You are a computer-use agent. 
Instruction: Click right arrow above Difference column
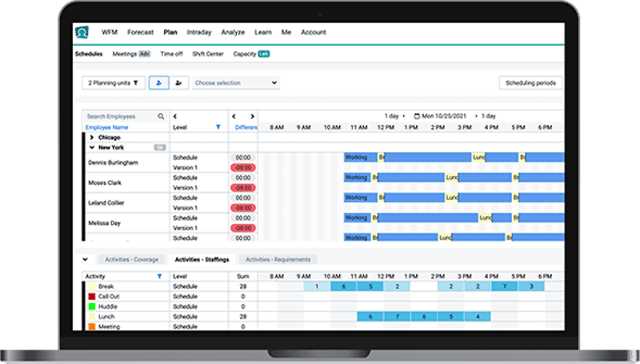(252, 117)
